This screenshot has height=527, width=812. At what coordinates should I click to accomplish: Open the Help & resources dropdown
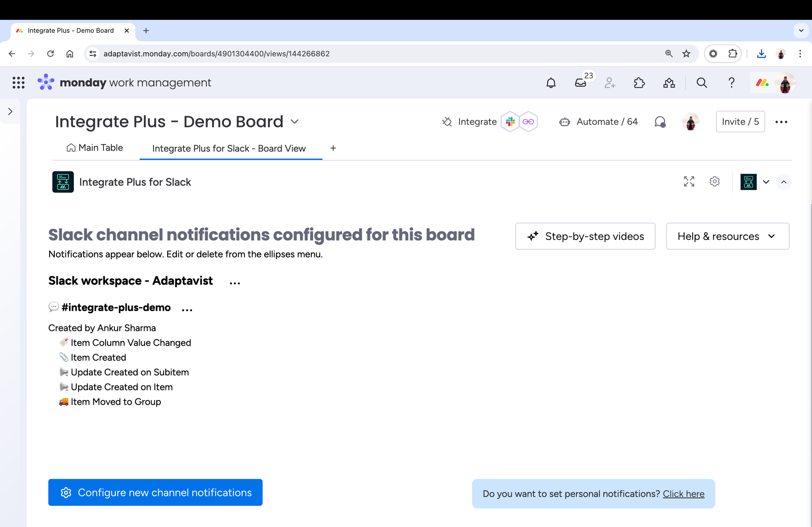click(x=728, y=236)
